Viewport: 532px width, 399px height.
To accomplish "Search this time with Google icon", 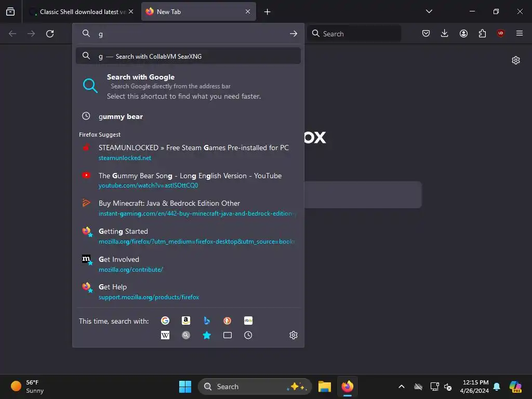I will click(165, 321).
